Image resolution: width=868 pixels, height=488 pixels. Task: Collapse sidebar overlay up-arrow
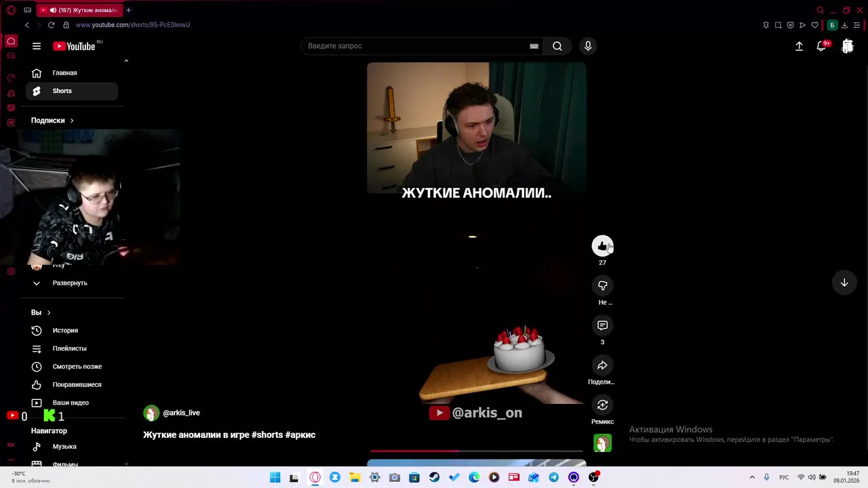[126, 61]
